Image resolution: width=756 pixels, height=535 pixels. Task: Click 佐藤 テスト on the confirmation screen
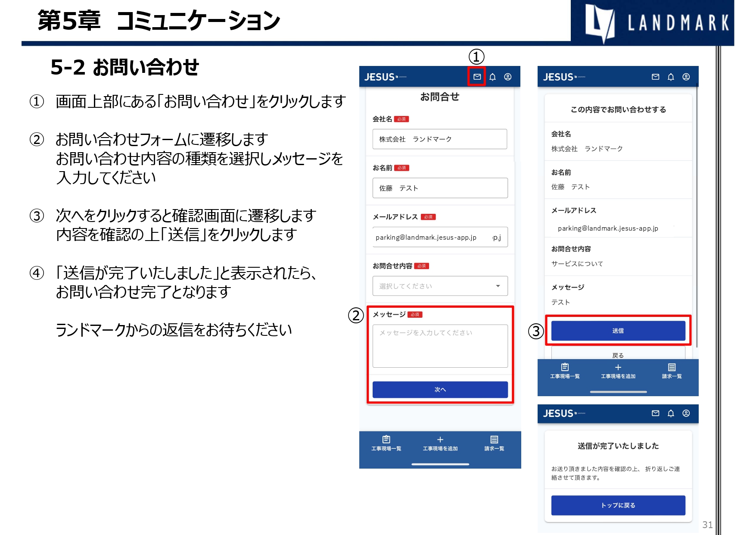[570, 187]
